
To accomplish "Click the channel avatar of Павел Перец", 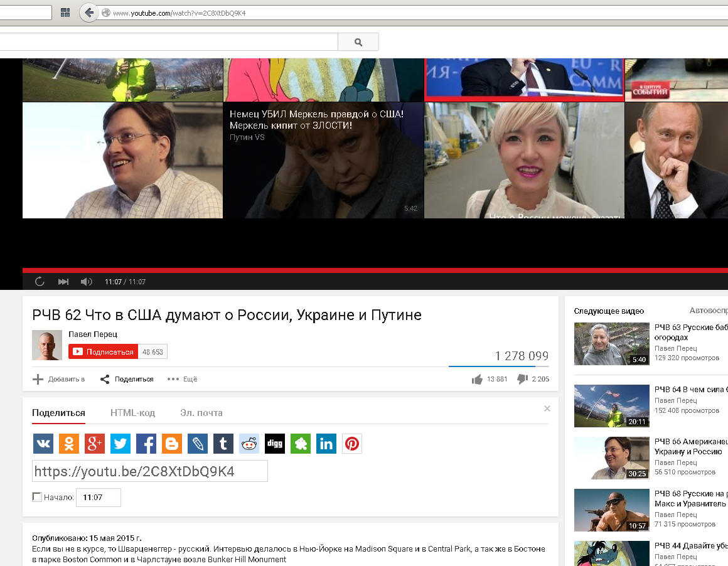I will [47, 345].
